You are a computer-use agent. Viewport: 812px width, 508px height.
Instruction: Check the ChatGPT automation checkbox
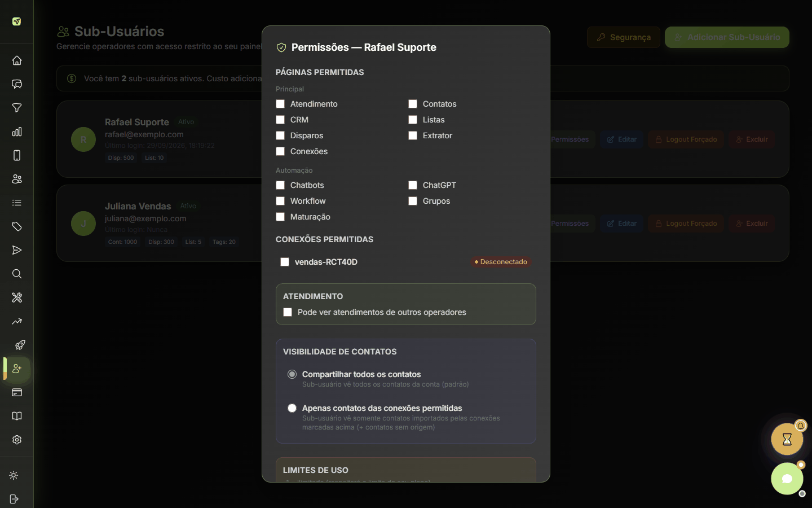(413, 185)
